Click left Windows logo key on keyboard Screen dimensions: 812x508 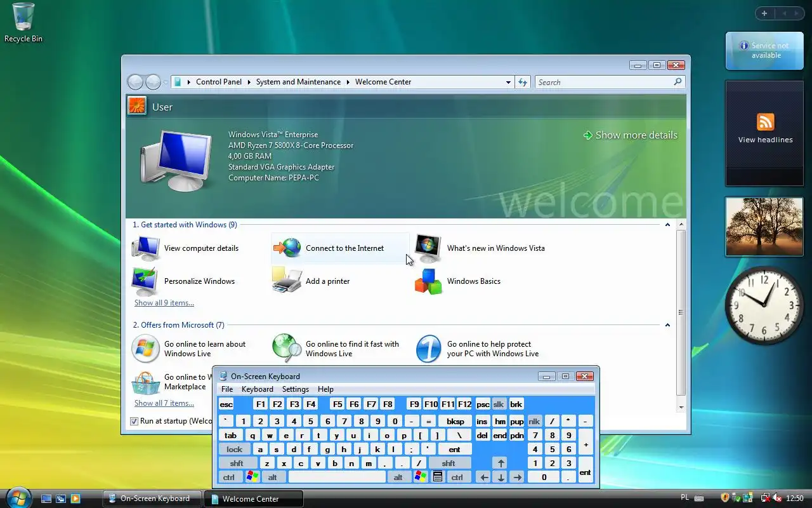(252, 477)
